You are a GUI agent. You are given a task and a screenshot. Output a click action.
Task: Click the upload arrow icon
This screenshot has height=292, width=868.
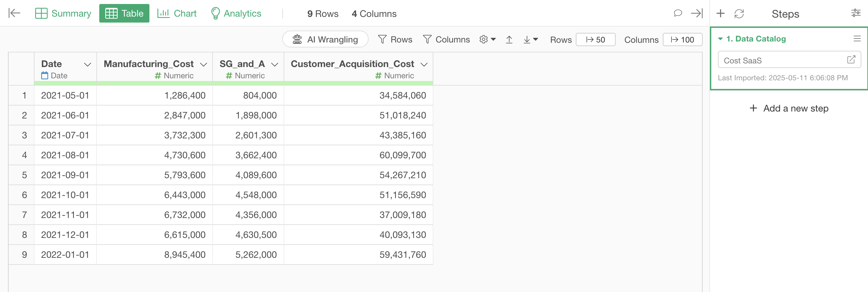[x=509, y=39]
